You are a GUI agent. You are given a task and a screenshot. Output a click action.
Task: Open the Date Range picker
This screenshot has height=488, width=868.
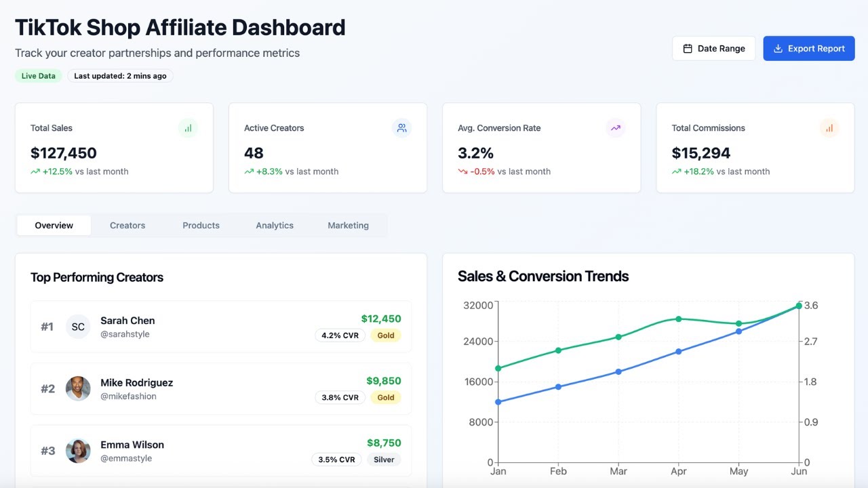point(713,49)
